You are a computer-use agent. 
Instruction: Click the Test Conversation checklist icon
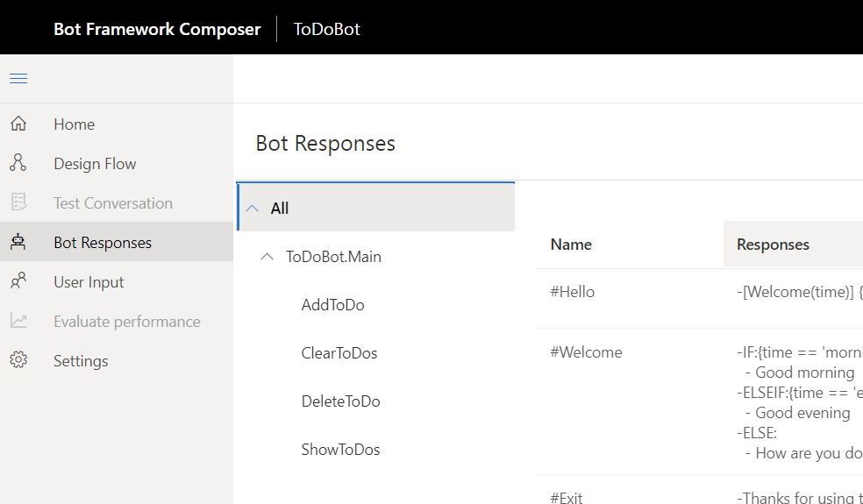18,203
